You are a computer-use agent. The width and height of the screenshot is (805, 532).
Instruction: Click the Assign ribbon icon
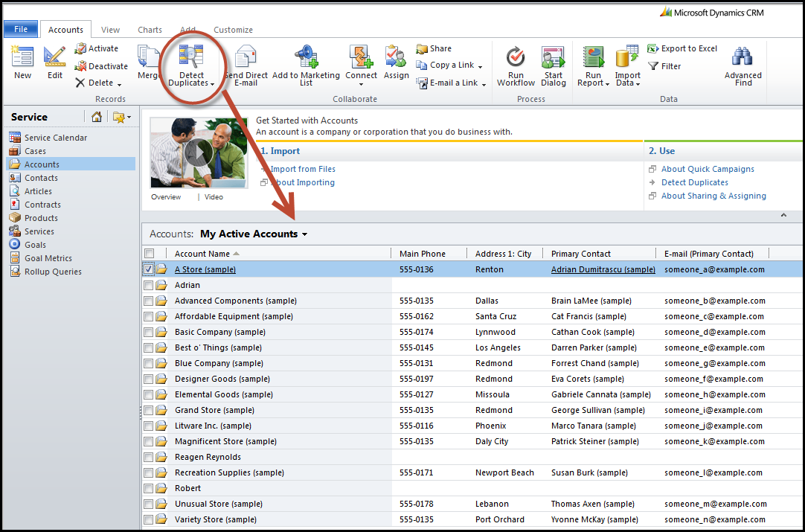coord(395,57)
